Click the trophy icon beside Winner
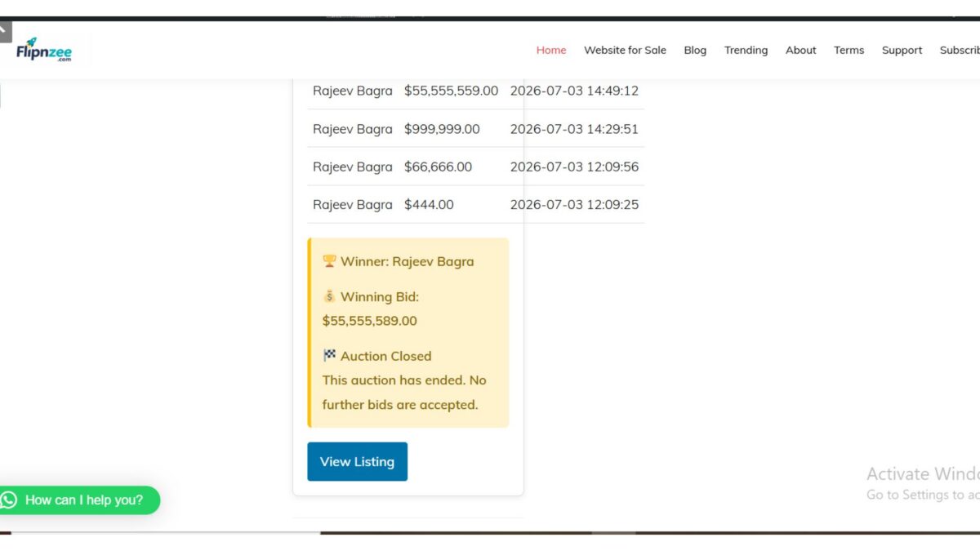Viewport: 980px width, 551px height. [329, 261]
